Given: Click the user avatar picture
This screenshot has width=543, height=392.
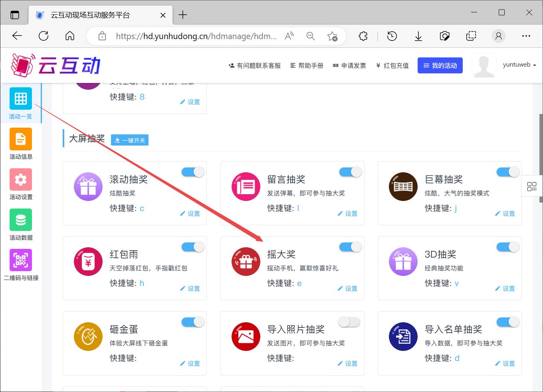Looking at the screenshot, I should [x=484, y=65].
